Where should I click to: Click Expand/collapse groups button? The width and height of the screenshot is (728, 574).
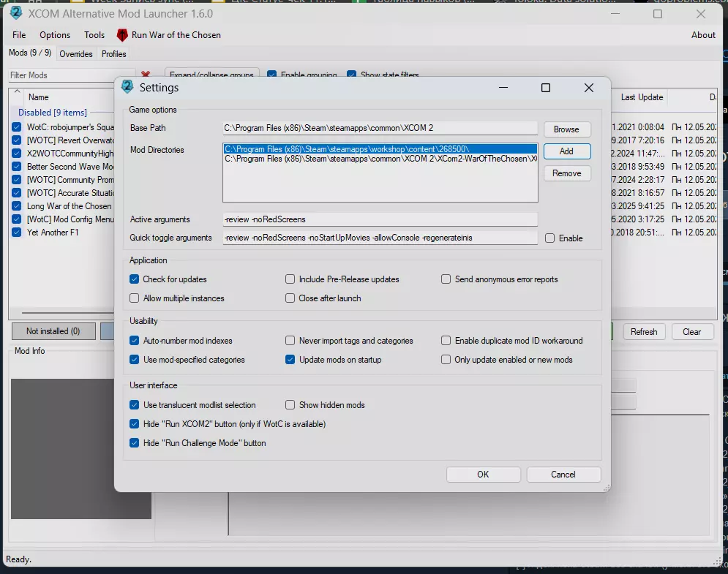(211, 75)
